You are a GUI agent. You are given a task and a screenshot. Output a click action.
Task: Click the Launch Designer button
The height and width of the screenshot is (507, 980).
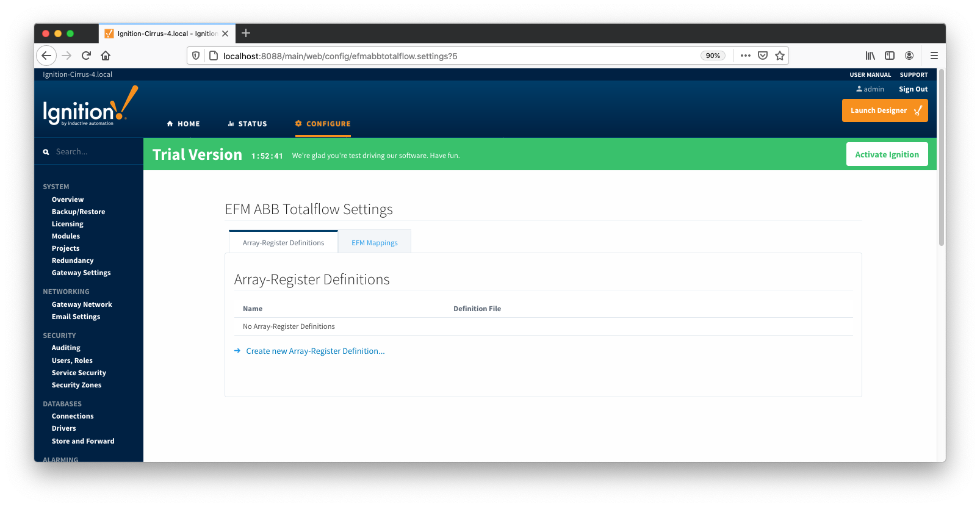885,110
